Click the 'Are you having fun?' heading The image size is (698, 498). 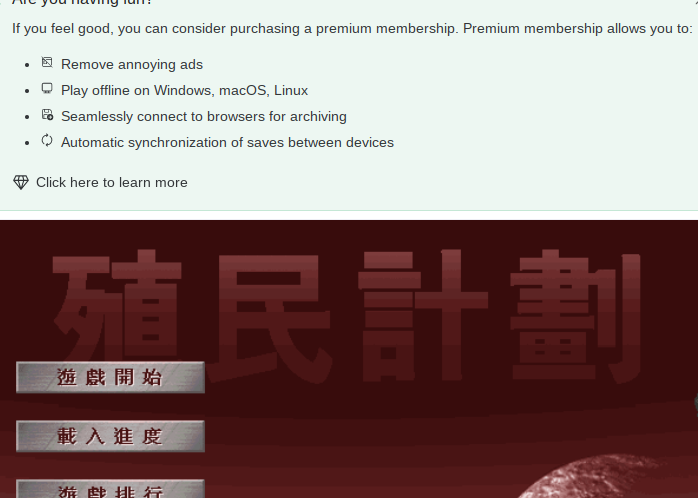point(82,3)
